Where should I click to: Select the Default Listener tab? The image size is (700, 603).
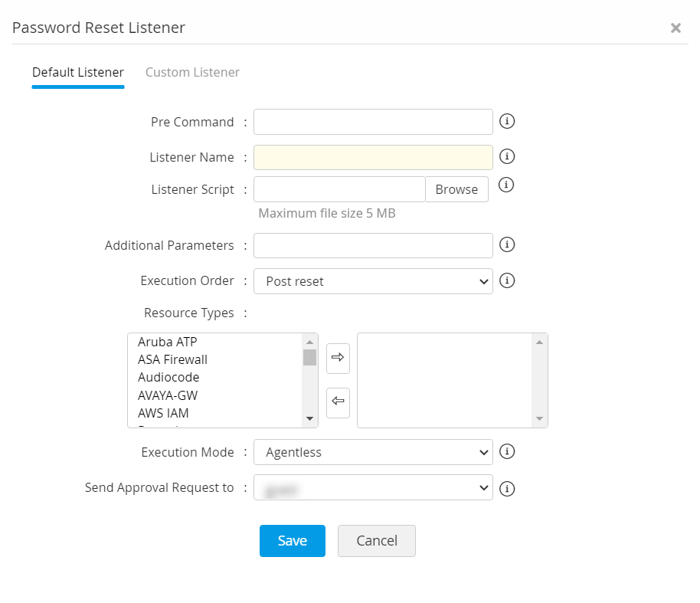77,72
